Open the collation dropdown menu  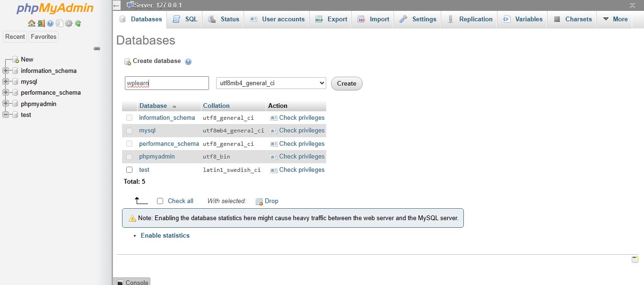point(270,83)
